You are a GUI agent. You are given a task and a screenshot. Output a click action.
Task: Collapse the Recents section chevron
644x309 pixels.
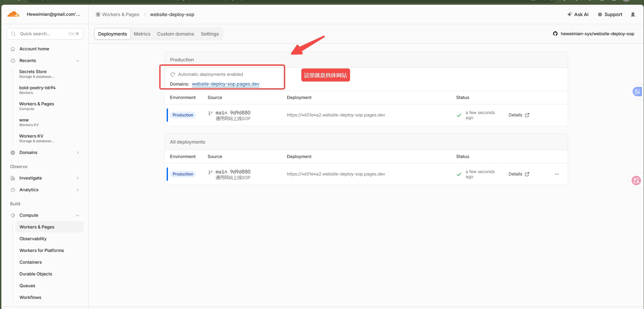[78, 61]
